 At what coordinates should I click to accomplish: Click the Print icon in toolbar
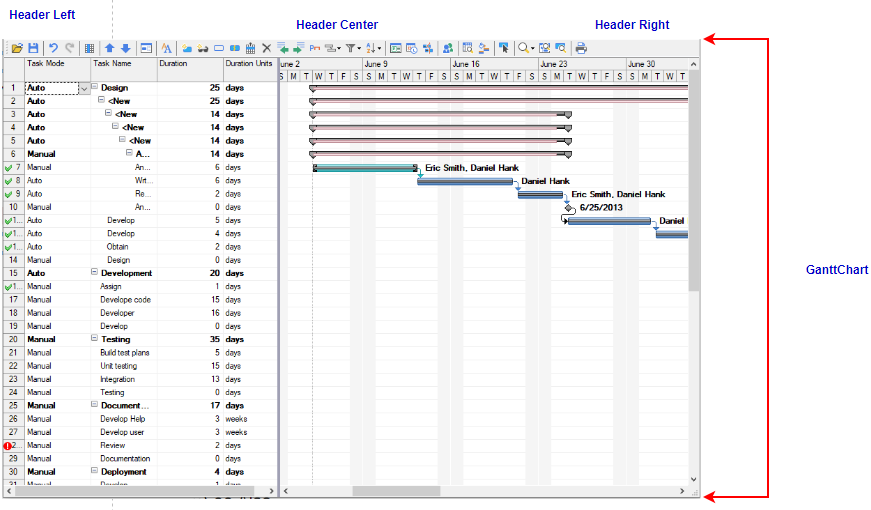click(581, 48)
